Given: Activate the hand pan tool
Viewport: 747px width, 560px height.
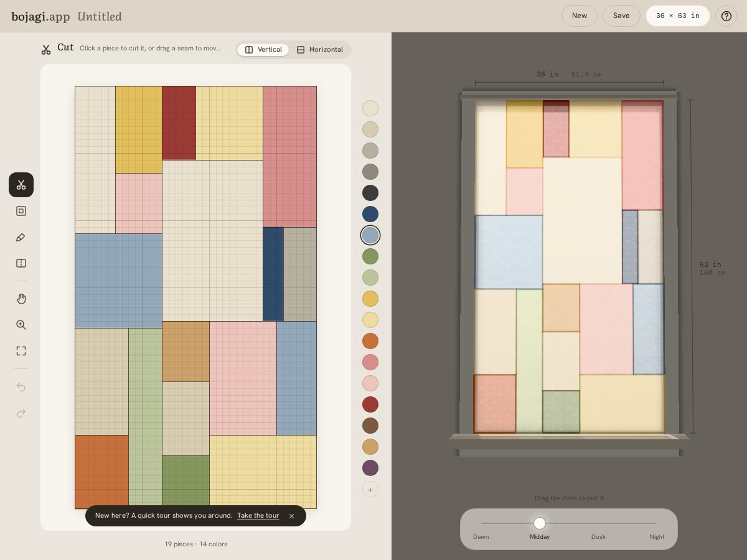Looking at the screenshot, I should click(21, 299).
